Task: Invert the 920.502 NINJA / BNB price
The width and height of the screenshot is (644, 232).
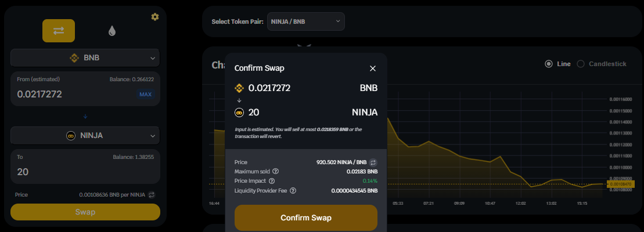Action: click(373, 162)
